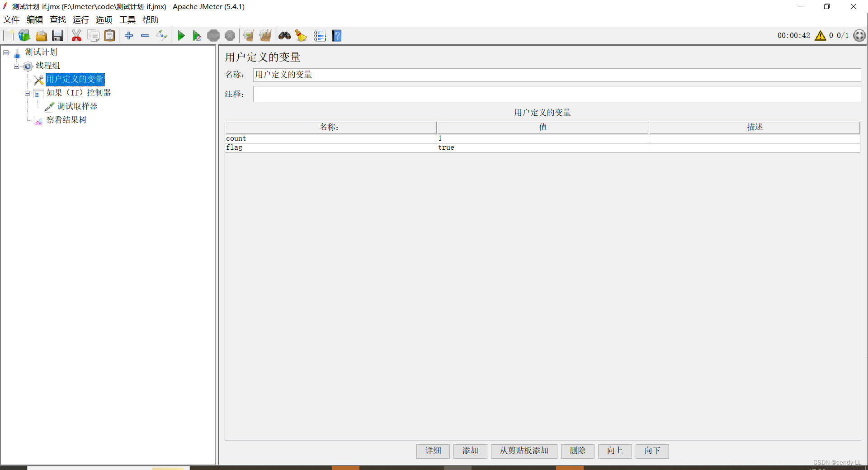Open the 运行 menu
The image size is (868, 470).
click(x=81, y=20)
